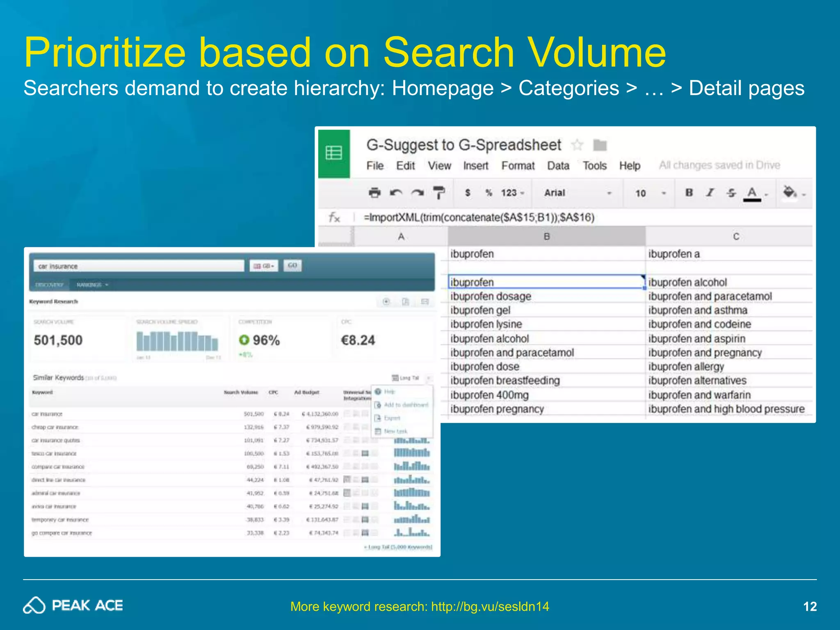Sort by Search Volume column header
840x630 pixels.
(x=241, y=393)
